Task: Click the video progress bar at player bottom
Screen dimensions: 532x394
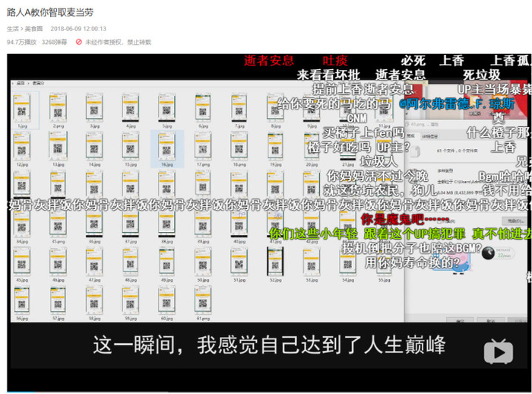Action: [x=268, y=392]
